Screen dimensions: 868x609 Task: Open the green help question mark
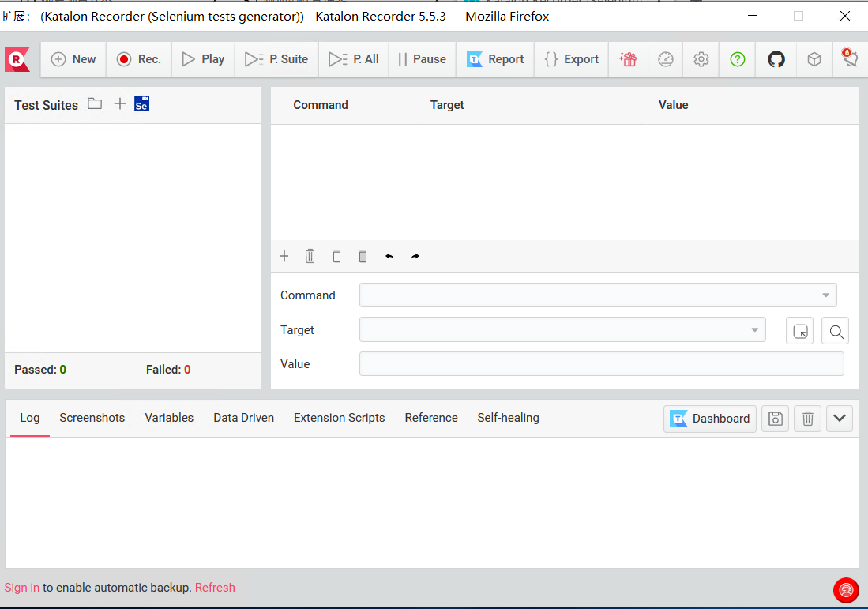tap(738, 59)
